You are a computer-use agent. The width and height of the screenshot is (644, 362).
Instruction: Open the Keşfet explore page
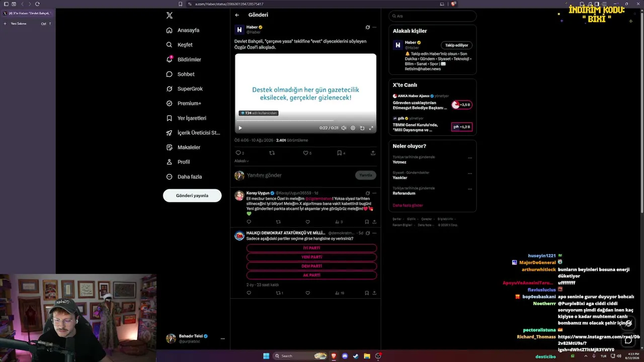pyautogui.click(x=179, y=45)
